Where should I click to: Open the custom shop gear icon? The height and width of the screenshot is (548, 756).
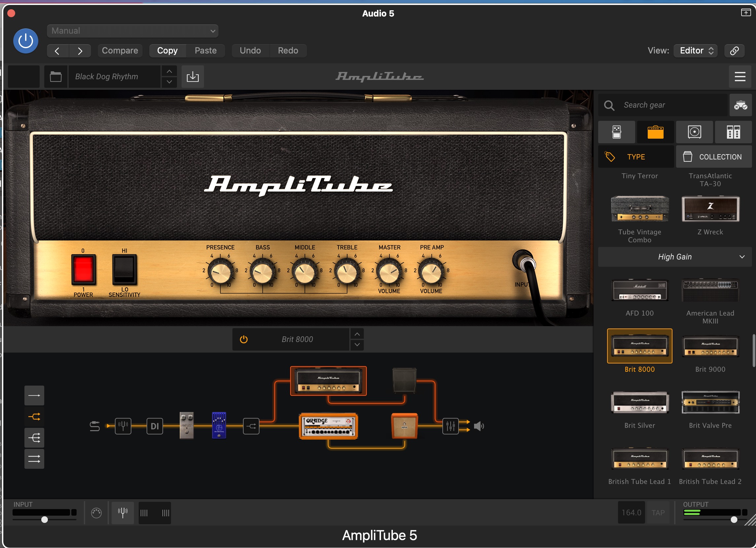[741, 105]
